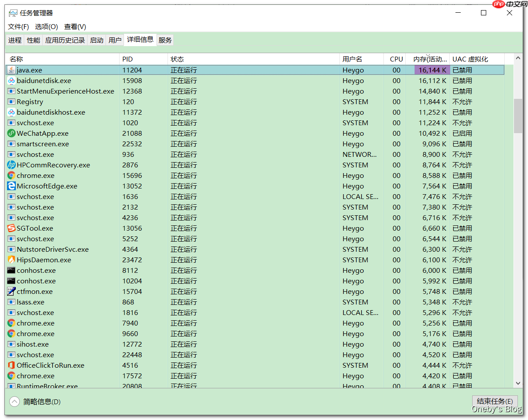Image resolution: width=528 pixels, height=420 pixels.
Task: Click the baidunetdisk.exe icon
Action: pos(11,80)
